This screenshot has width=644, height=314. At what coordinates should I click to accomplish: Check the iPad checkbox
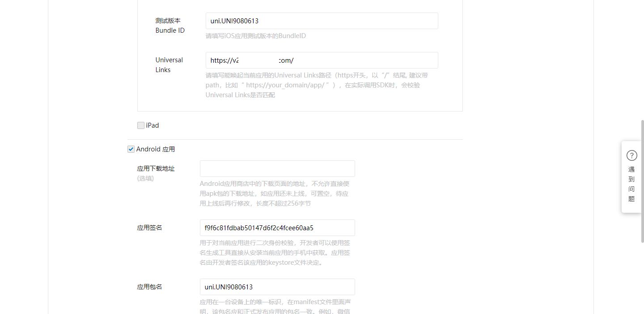(141, 125)
